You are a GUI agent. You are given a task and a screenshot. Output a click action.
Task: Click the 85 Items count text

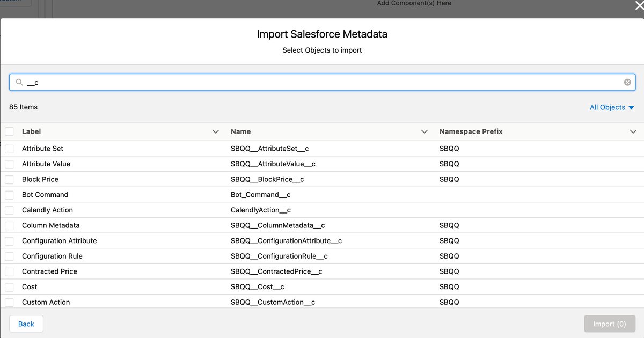pyautogui.click(x=24, y=107)
